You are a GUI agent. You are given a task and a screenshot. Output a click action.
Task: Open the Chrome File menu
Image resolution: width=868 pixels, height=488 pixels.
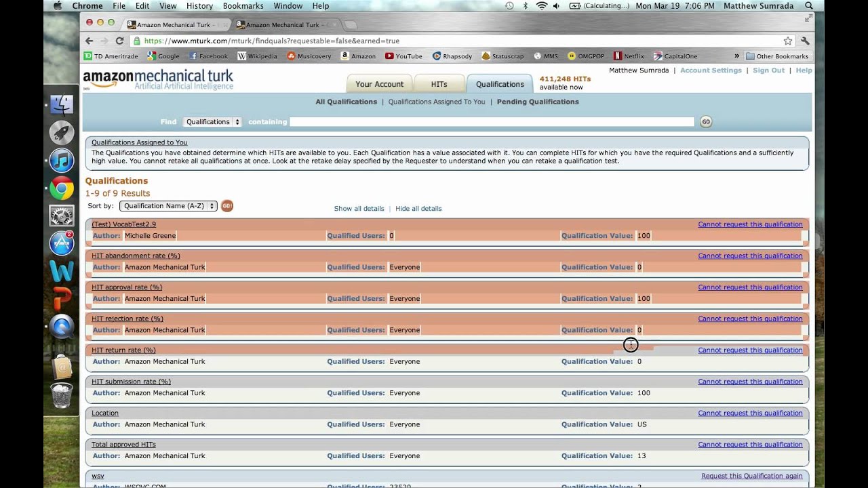[119, 5]
